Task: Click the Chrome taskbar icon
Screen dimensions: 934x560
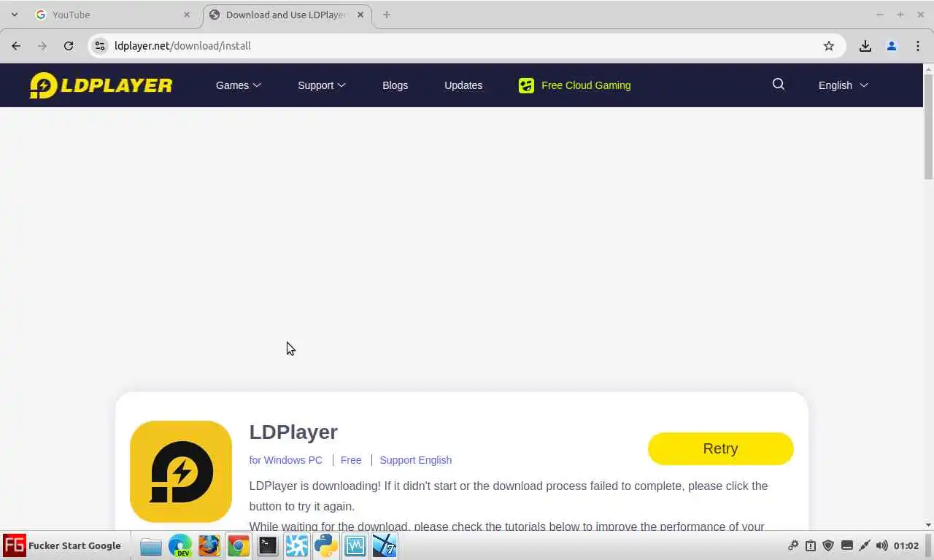Action: pyautogui.click(x=238, y=545)
